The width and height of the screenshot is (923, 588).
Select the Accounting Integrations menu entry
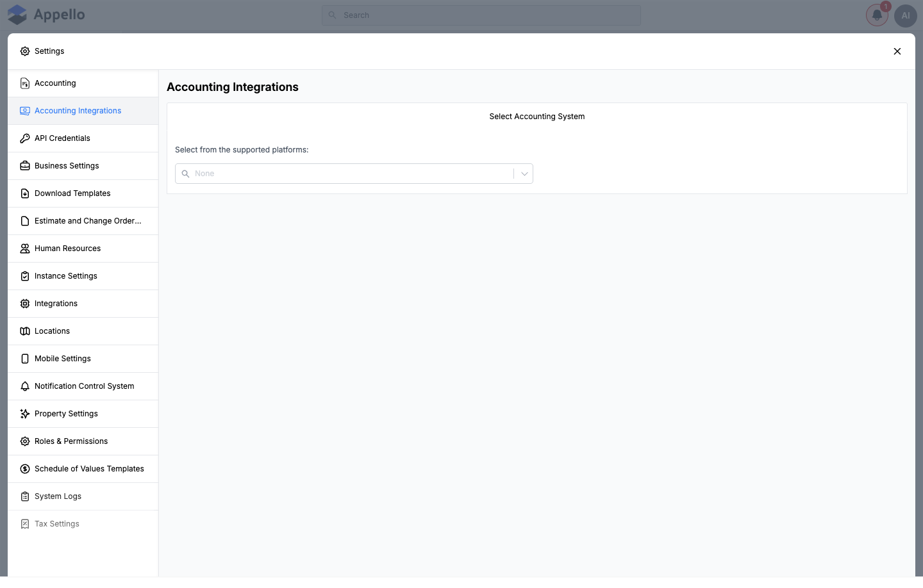pyautogui.click(x=83, y=111)
